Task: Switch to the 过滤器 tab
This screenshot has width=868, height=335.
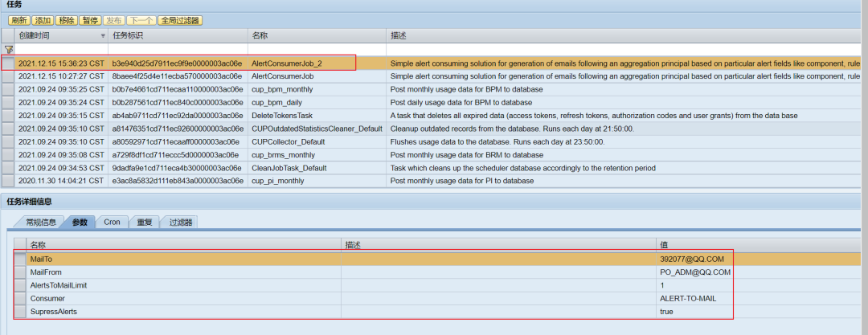Action: tap(180, 222)
